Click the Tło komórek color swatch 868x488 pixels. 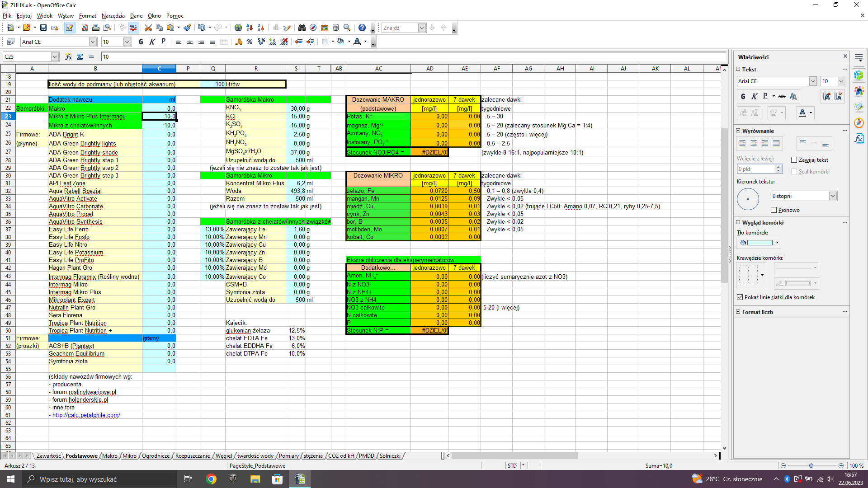tap(760, 243)
